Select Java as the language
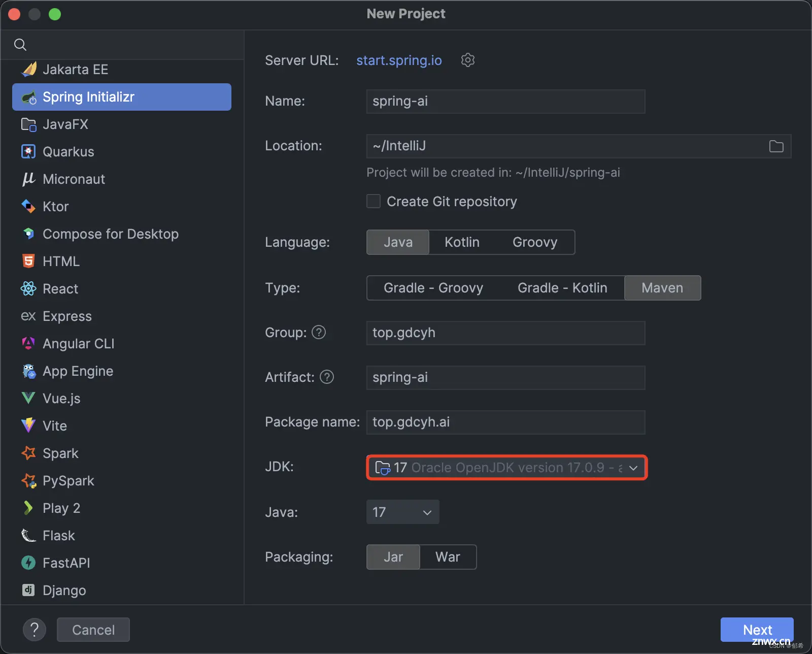Viewport: 812px width, 654px height. click(398, 242)
